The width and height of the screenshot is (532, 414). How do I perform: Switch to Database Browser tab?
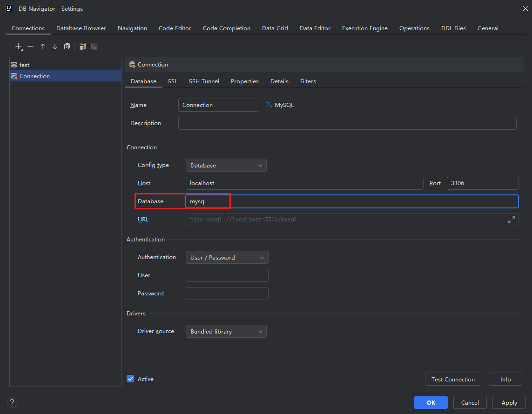coord(81,28)
